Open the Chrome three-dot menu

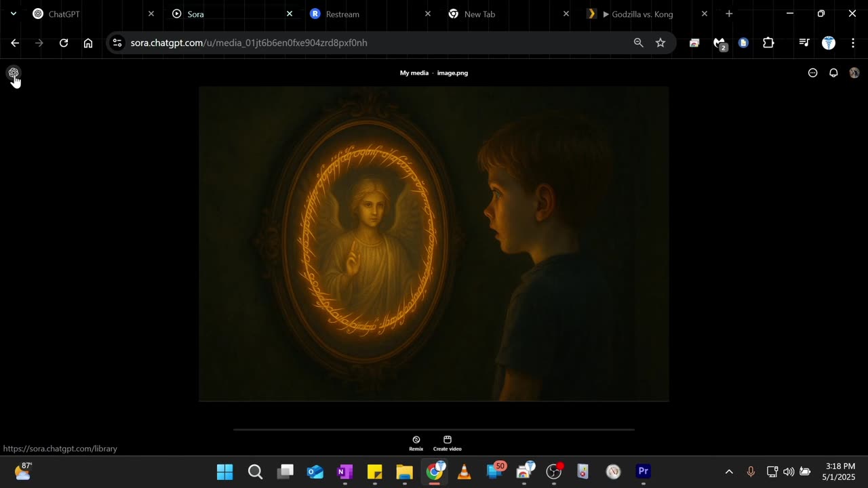coord(852,43)
